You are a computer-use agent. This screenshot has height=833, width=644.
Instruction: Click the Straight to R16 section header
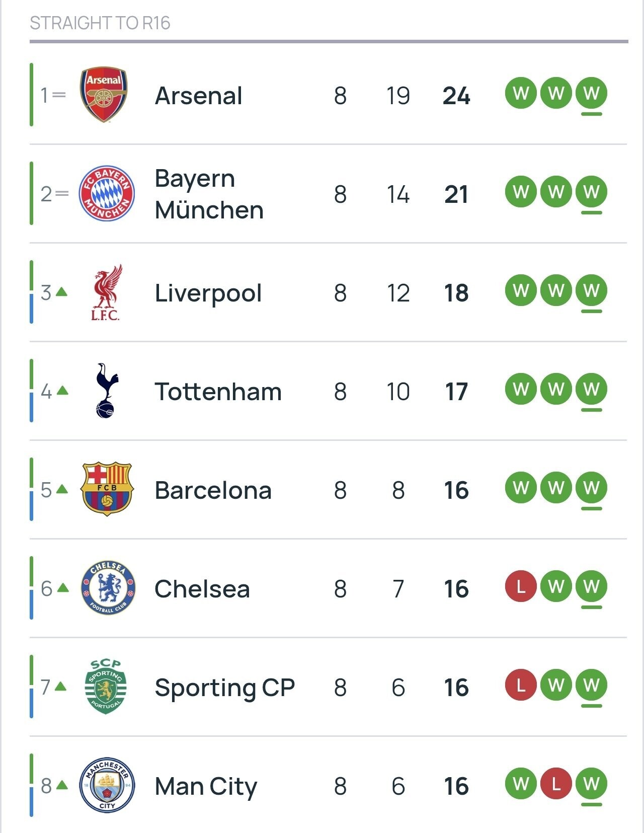[100, 23]
